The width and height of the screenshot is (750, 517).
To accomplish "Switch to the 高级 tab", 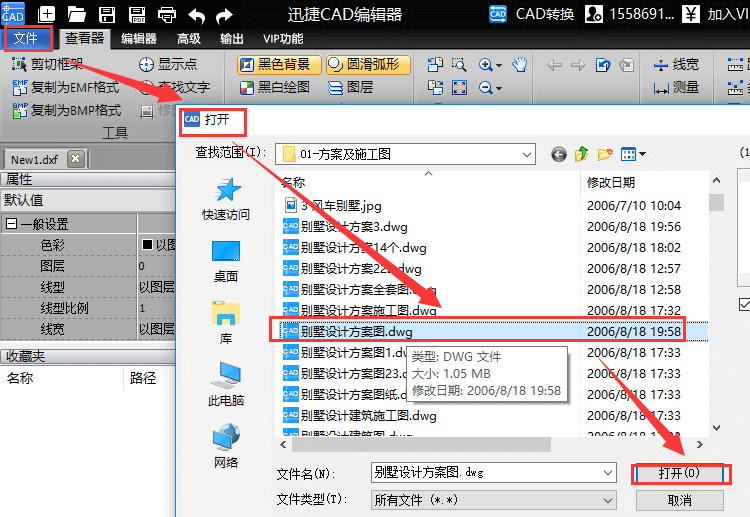I will point(189,38).
